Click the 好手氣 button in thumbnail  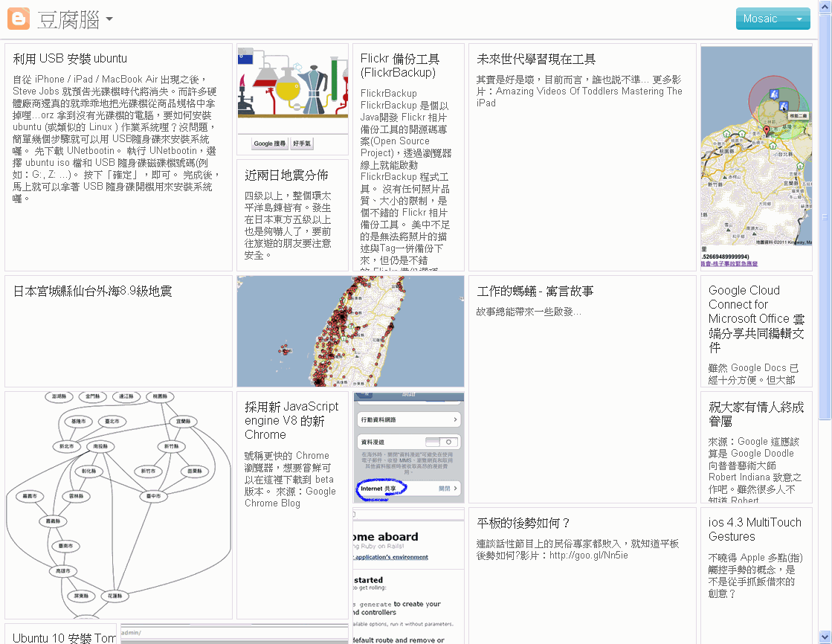pos(302,144)
